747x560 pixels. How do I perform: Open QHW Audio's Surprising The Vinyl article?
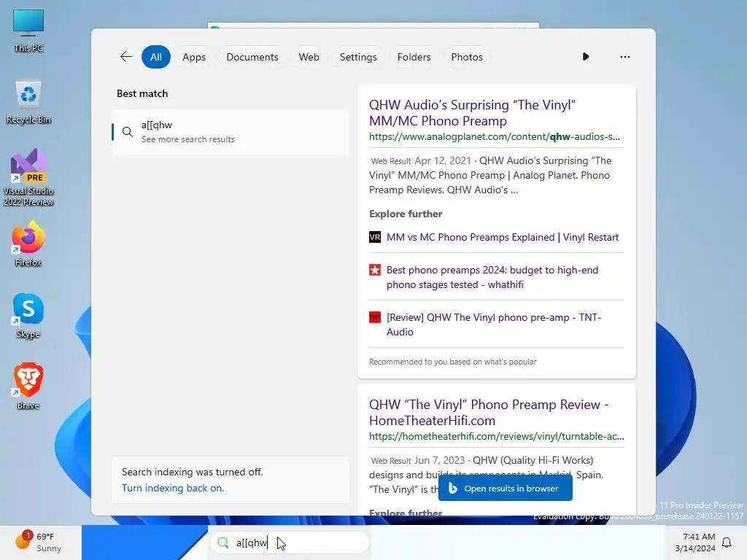[472, 113]
